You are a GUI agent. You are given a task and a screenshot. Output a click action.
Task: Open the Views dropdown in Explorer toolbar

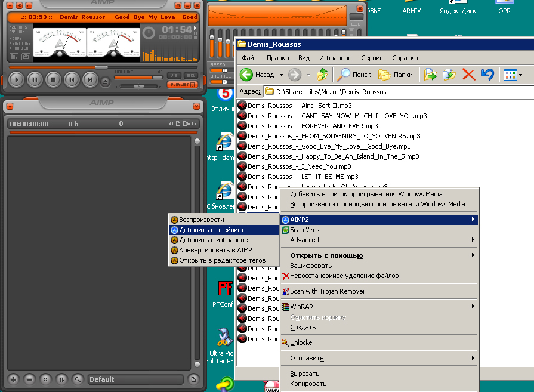coord(513,75)
